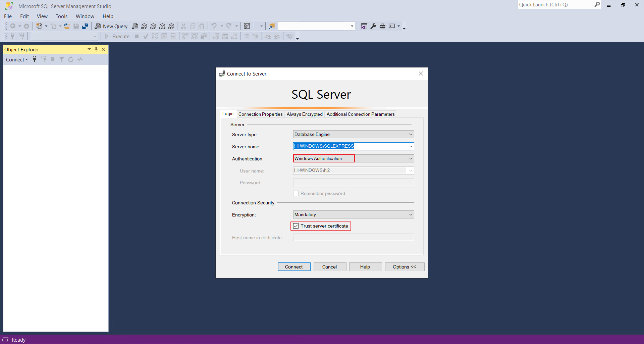Create a new DMX query
This screenshot has height=344, width=644.
click(x=153, y=26)
